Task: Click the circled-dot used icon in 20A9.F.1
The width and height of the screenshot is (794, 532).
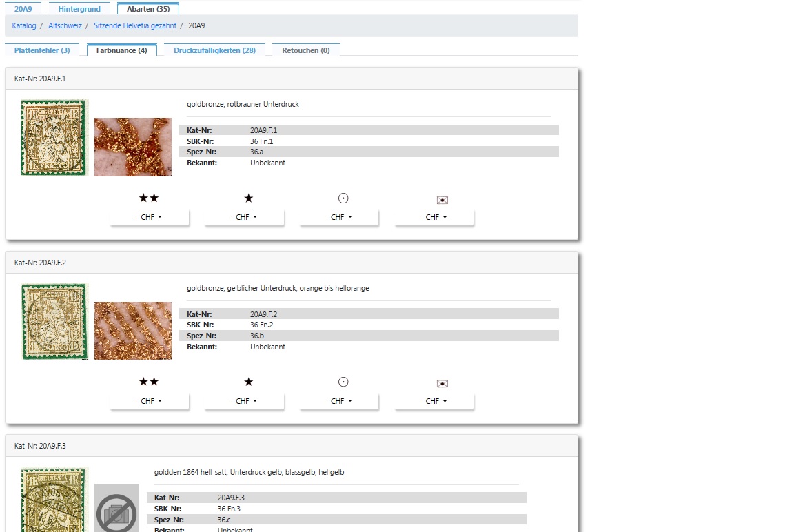Action: point(343,198)
